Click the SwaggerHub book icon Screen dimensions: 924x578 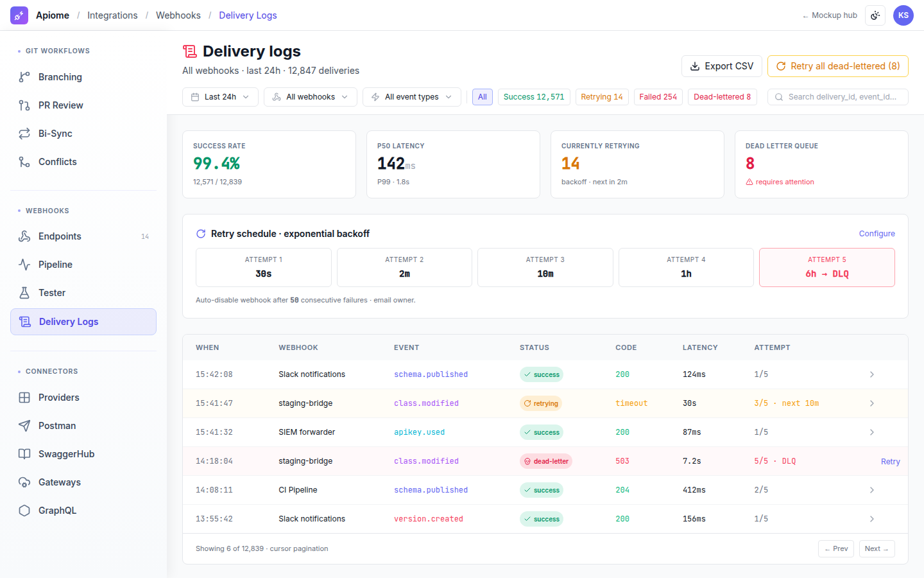(24, 454)
